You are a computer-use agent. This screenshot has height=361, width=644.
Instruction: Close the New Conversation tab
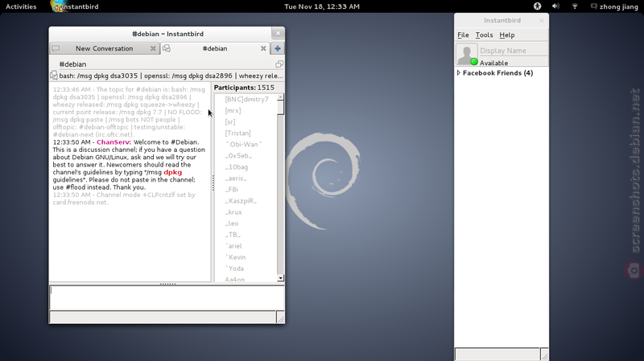153,48
